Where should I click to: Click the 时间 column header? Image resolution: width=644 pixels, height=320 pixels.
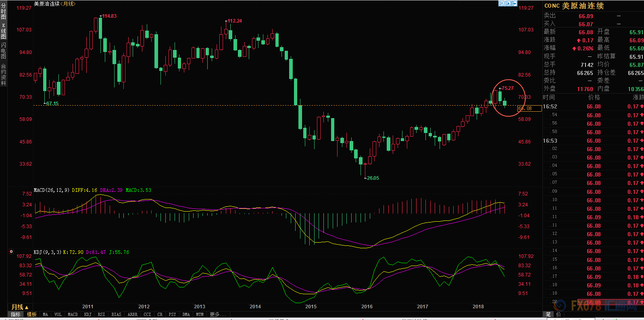pyautogui.click(x=549, y=97)
